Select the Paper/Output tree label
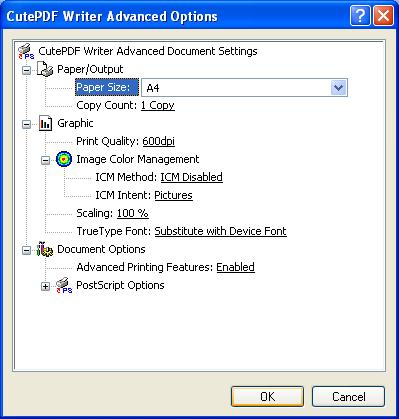 (90, 69)
